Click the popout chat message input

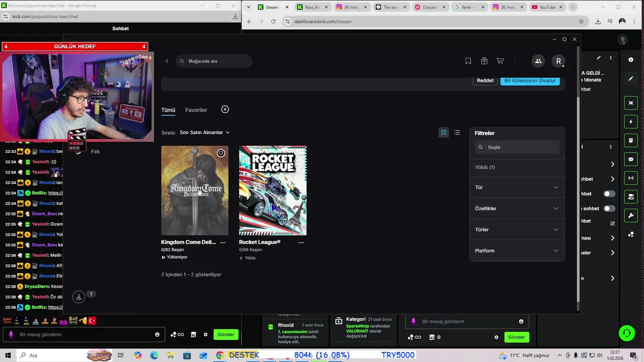pos(83,334)
